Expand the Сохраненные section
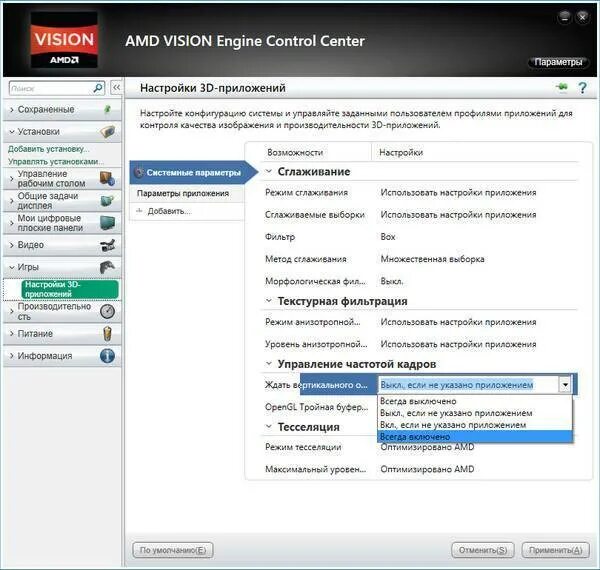 click(x=11, y=110)
